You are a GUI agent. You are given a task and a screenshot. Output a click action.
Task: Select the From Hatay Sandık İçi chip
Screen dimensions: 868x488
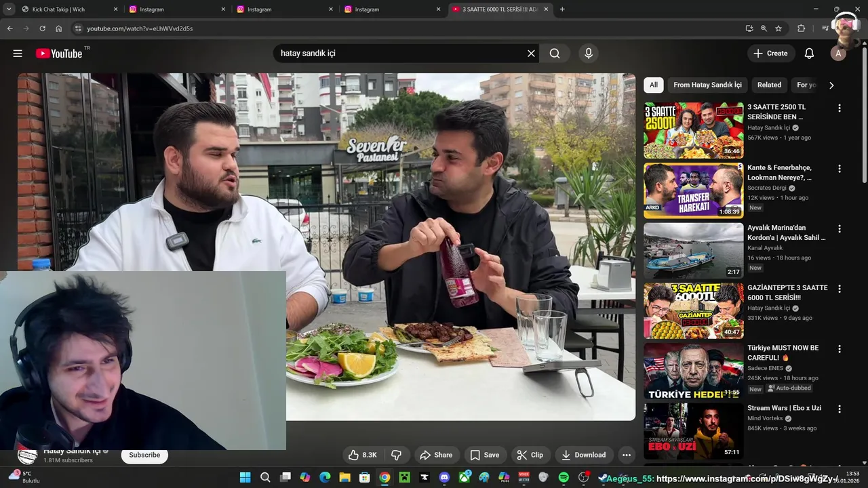click(707, 85)
